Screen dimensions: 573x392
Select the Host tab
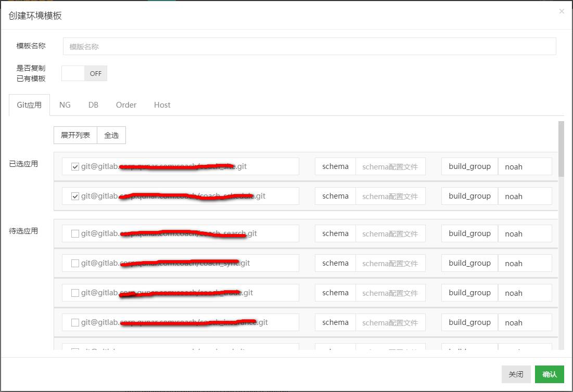click(162, 105)
